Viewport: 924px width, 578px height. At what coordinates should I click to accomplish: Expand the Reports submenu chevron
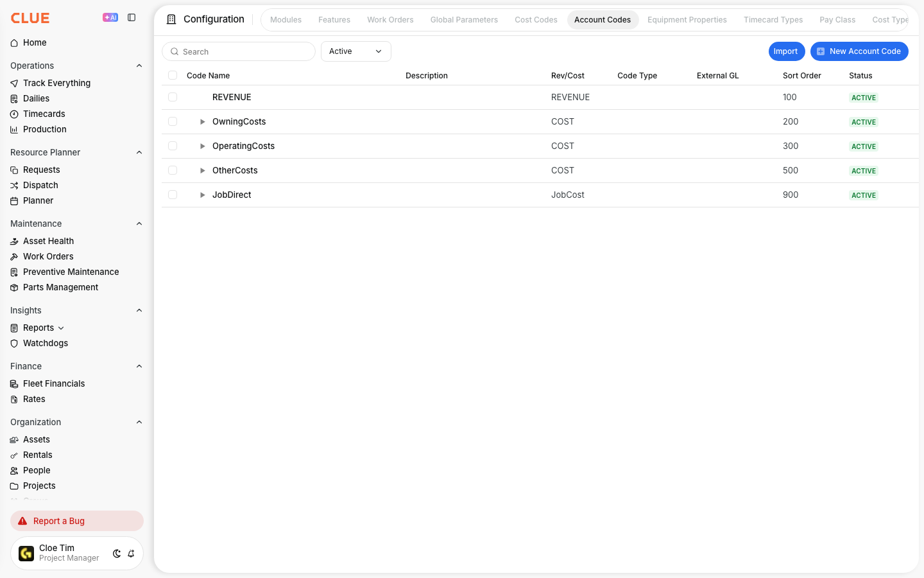(61, 328)
